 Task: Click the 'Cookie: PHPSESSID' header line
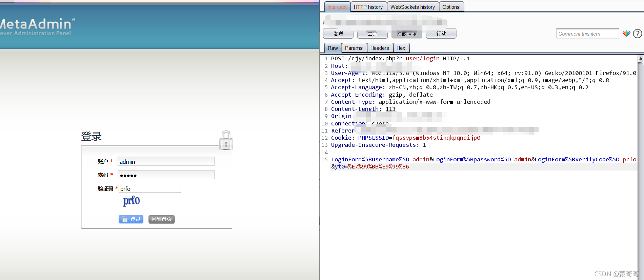pos(405,138)
